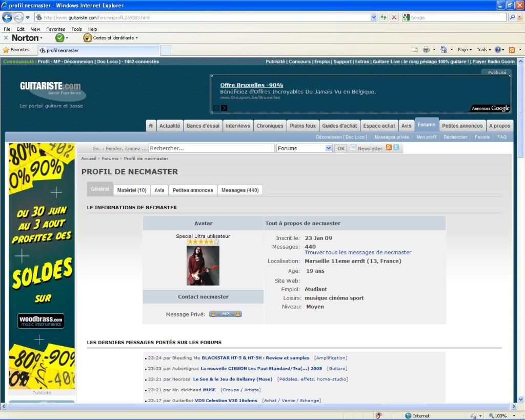Image resolution: width=525 pixels, height=420 pixels.
Task: Open Trouver tous les messages de necmaster
Action: click(358, 252)
